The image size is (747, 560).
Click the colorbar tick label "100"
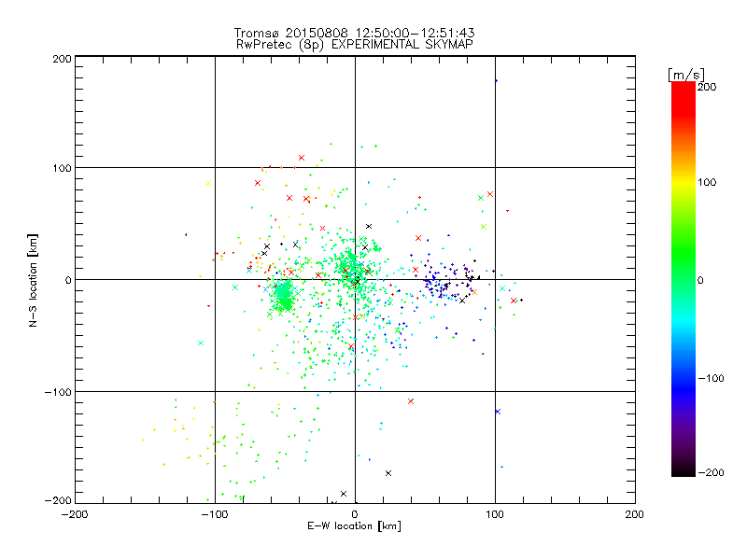click(x=707, y=182)
